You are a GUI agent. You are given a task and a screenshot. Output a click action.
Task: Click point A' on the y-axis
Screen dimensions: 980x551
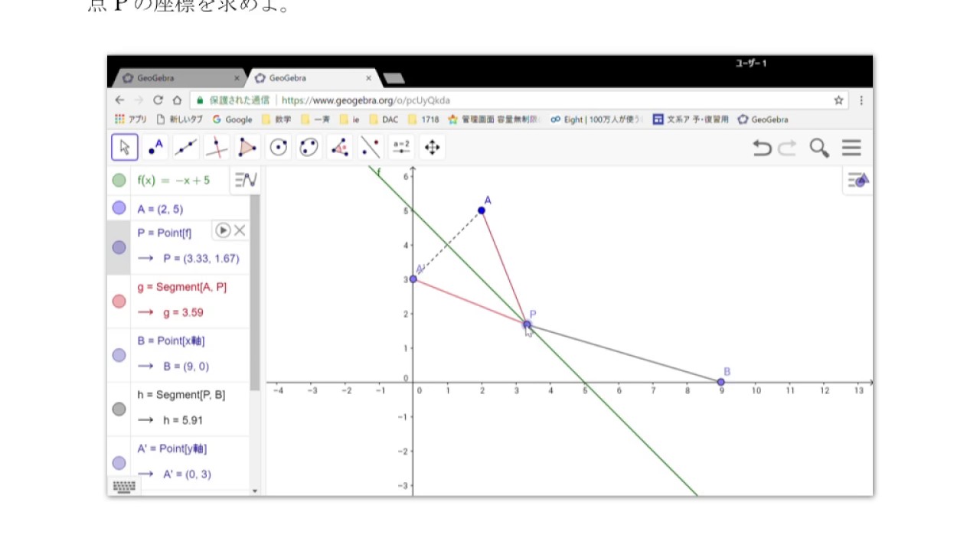413,279
